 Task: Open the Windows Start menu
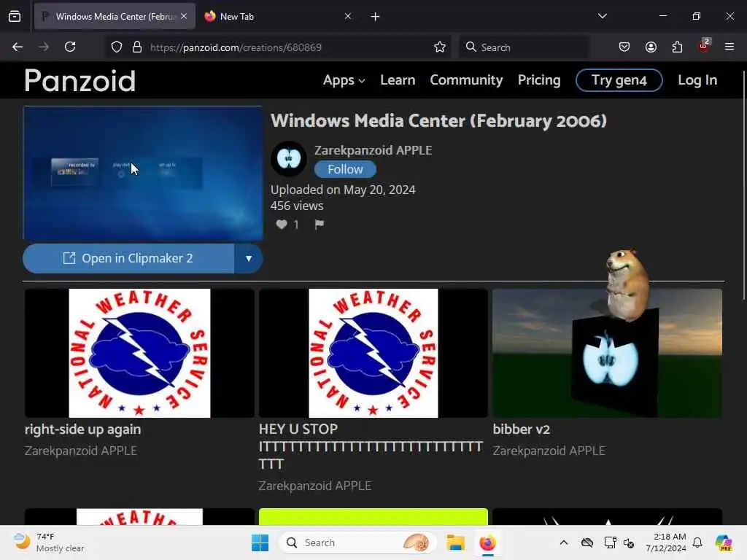pyautogui.click(x=260, y=542)
